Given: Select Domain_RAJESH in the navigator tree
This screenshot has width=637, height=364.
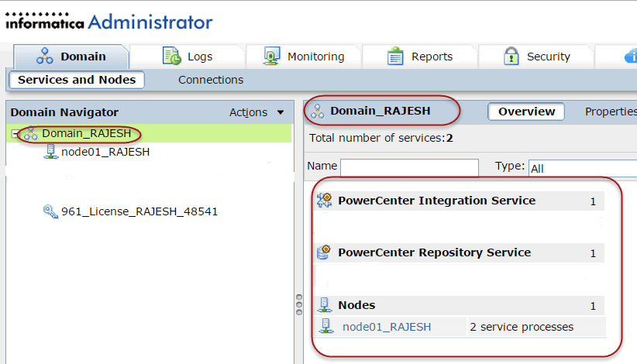Looking at the screenshot, I should coord(87,133).
